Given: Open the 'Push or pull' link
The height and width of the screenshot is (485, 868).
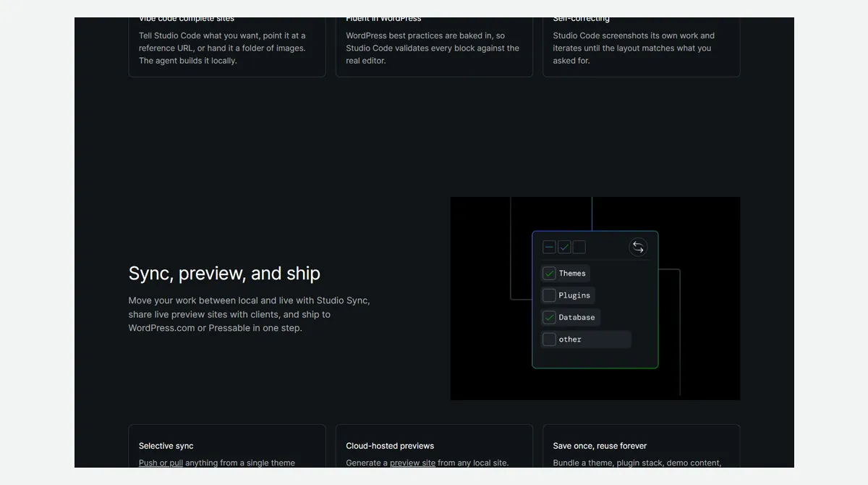Looking at the screenshot, I should 161,463.
